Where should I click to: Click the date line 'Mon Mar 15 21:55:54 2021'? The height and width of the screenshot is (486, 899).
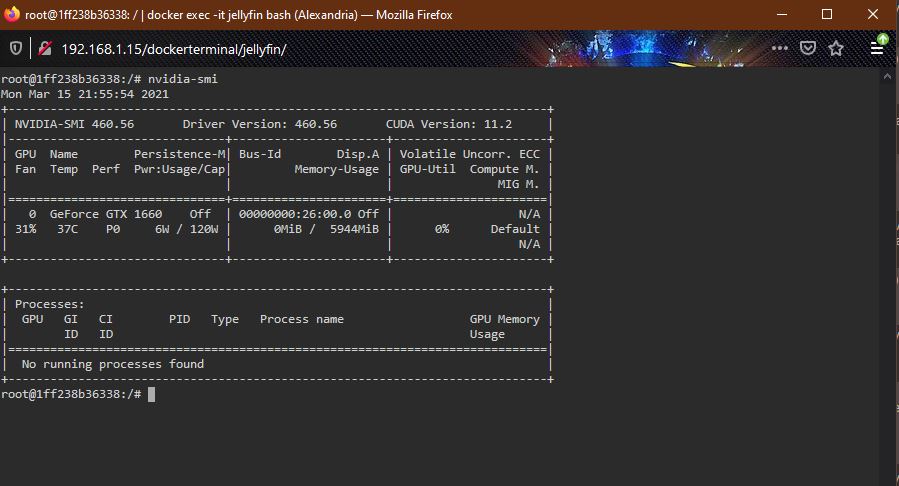tap(85, 94)
